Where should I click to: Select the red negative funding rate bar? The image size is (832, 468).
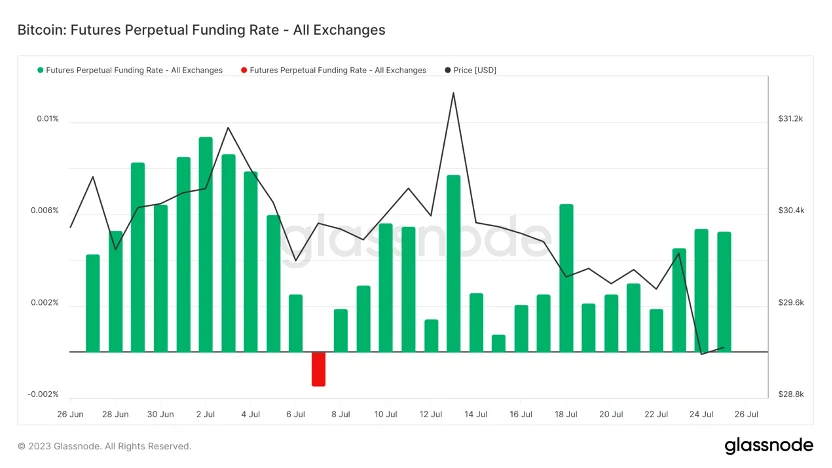pos(318,368)
